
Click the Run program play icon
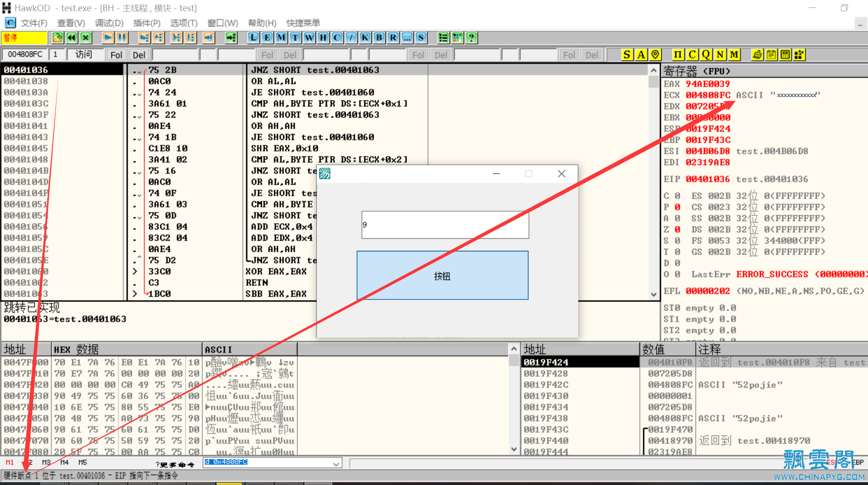[x=108, y=38]
